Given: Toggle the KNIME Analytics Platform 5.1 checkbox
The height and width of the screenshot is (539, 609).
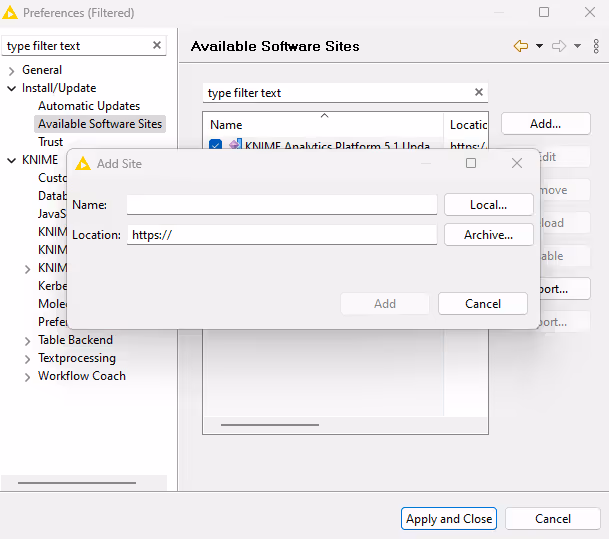Looking at the screenshot, I should pyautogui.click(x=216, y=146).
